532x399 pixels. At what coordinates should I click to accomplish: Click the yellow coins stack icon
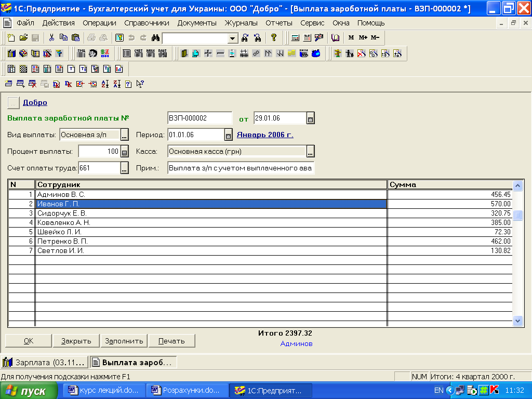pyautogui.click(x=292, y=54)
